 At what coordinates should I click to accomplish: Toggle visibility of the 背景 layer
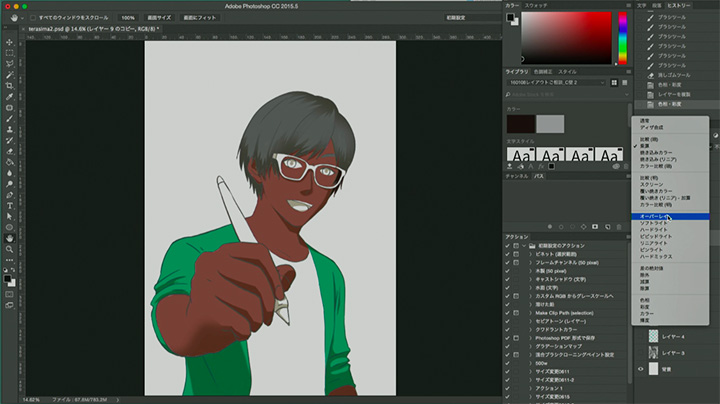[x=641, y=369]
